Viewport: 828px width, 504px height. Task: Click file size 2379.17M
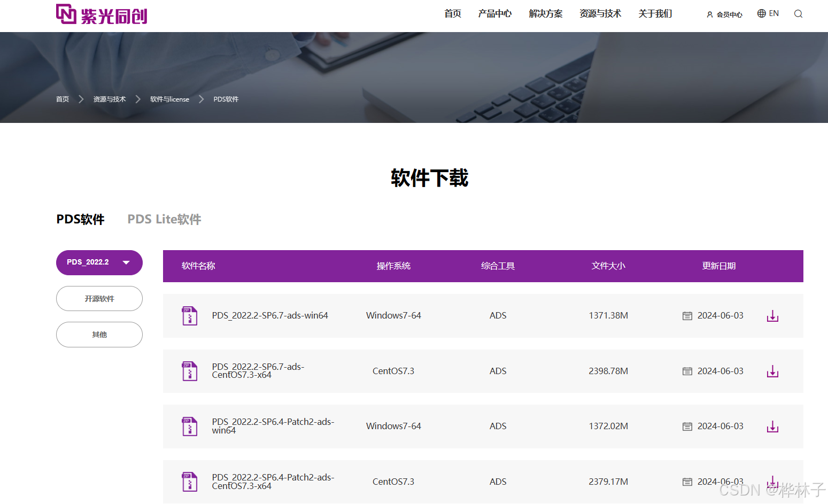[x=608, y=482]
